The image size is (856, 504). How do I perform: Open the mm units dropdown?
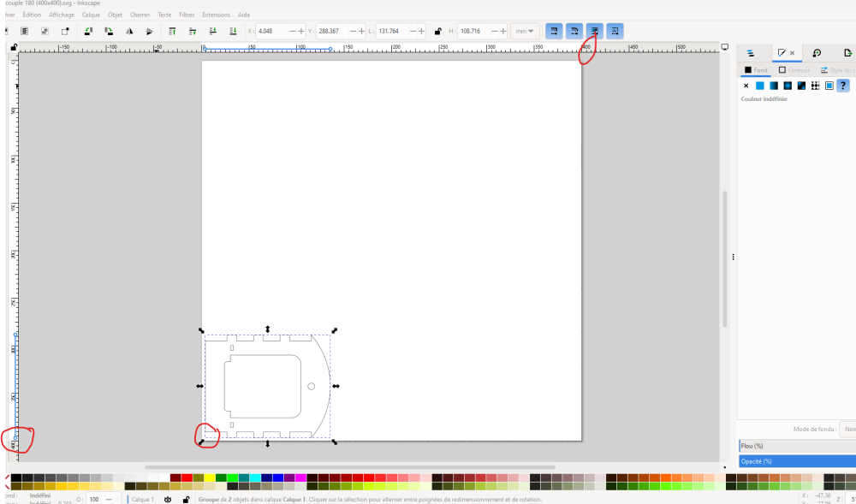[525, 31]
